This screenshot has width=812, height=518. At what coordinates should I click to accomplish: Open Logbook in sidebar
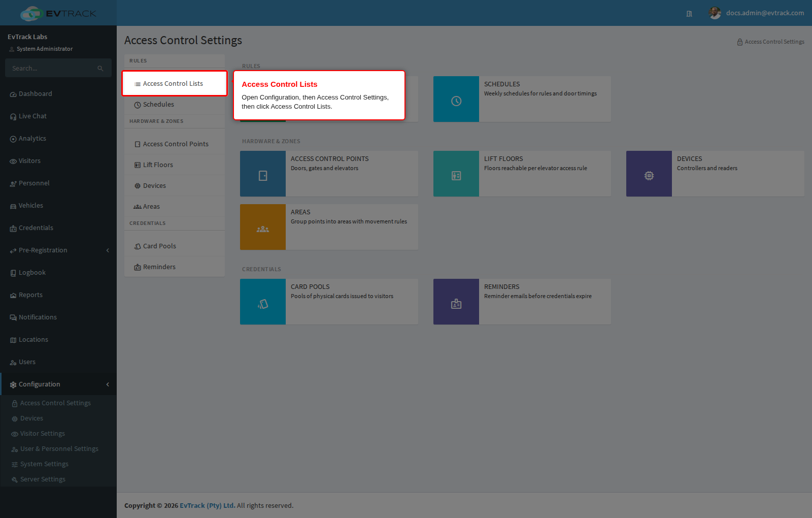pyautogui.click(x=58, y=273)
